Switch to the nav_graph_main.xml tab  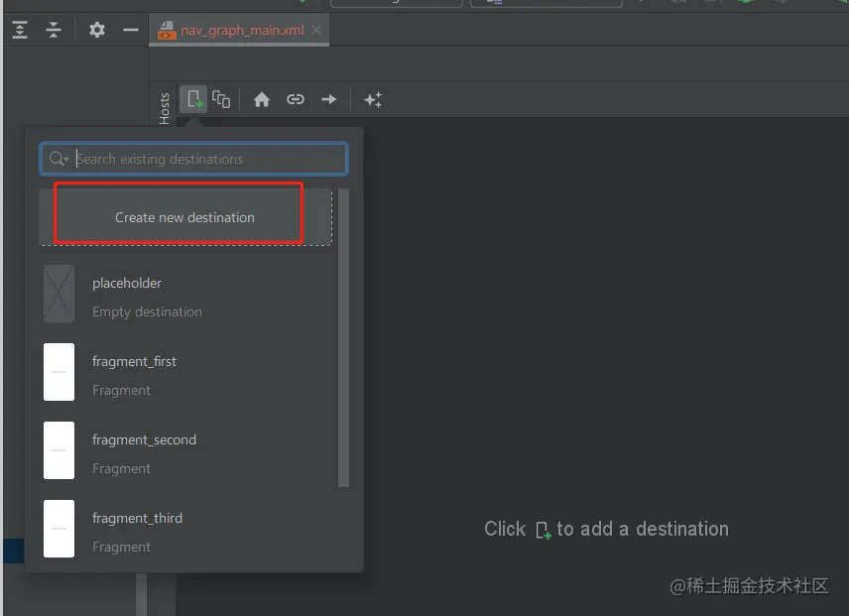pos(239,31)
